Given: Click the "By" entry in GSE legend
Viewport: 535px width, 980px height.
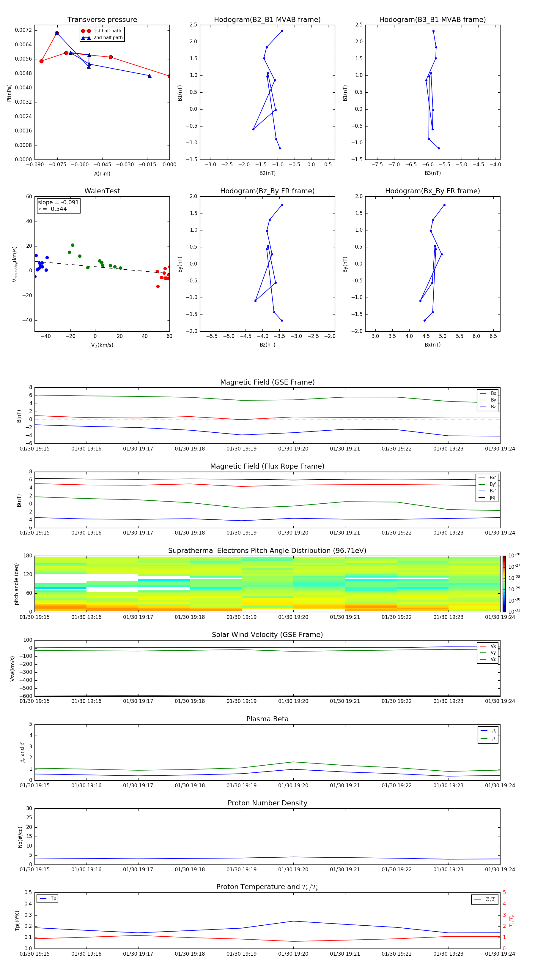Looking at the screenshot, I should coord(488,400).
